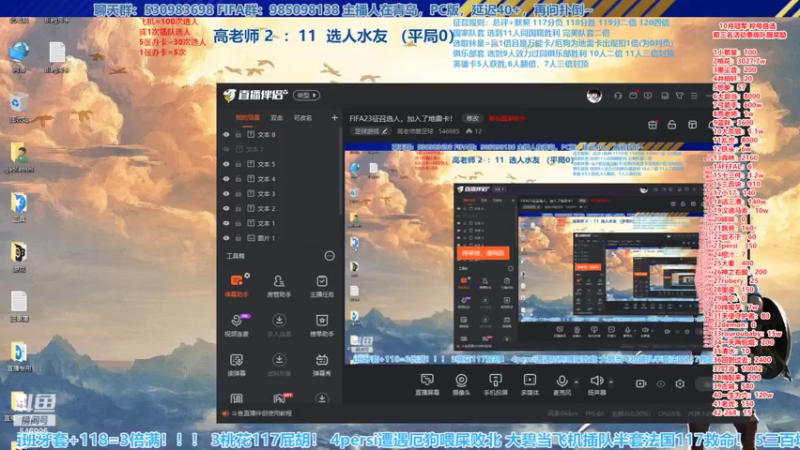Select the 图片 1 source row
The image size is (800, 450).
coord(279,238)
